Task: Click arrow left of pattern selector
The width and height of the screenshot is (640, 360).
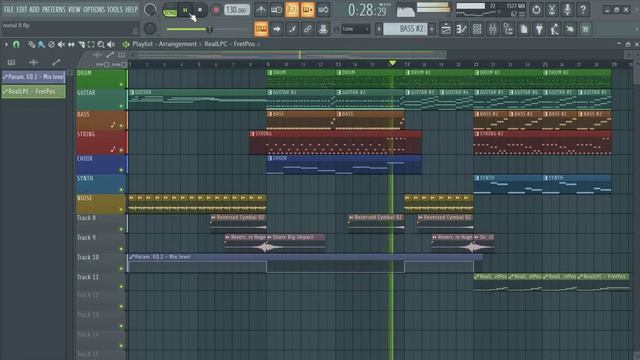Action: pyautogui.click(x=379, y=29)
